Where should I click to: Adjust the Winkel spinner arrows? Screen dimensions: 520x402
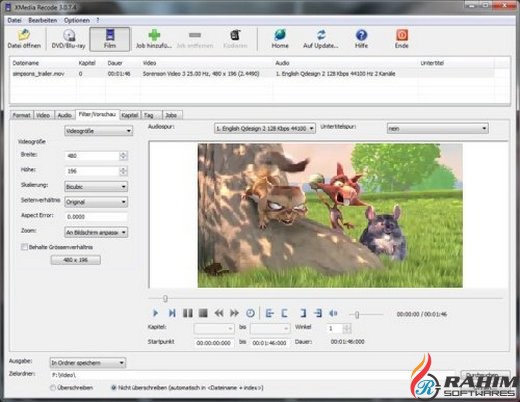[347, 329]
